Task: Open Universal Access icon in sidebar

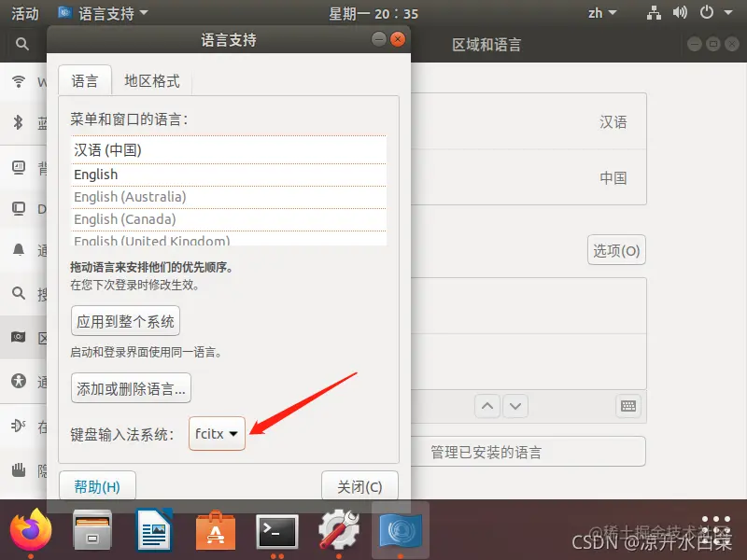Action: click(x=19, y=381)
